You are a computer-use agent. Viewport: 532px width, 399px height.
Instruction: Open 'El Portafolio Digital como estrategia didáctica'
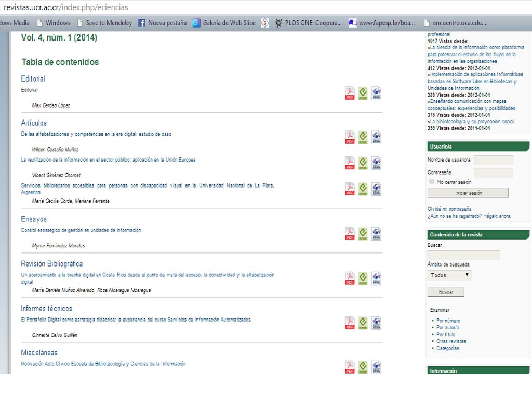click(136, 320)
